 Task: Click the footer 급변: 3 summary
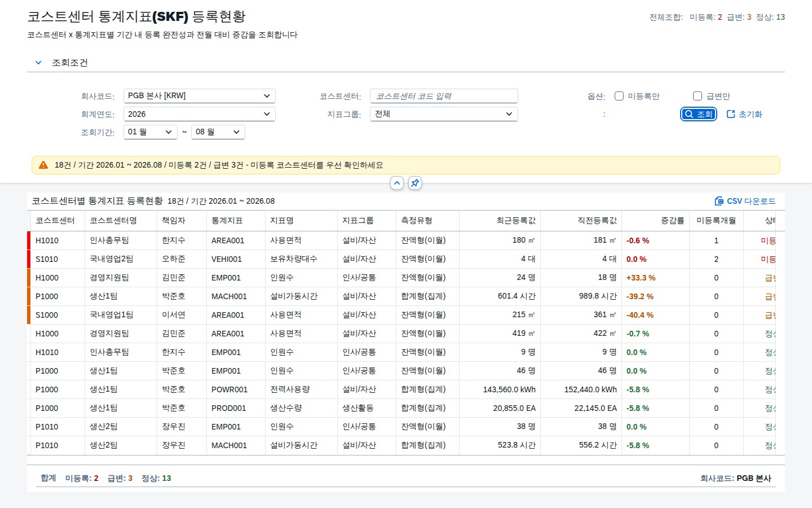[x=120, y=478]
